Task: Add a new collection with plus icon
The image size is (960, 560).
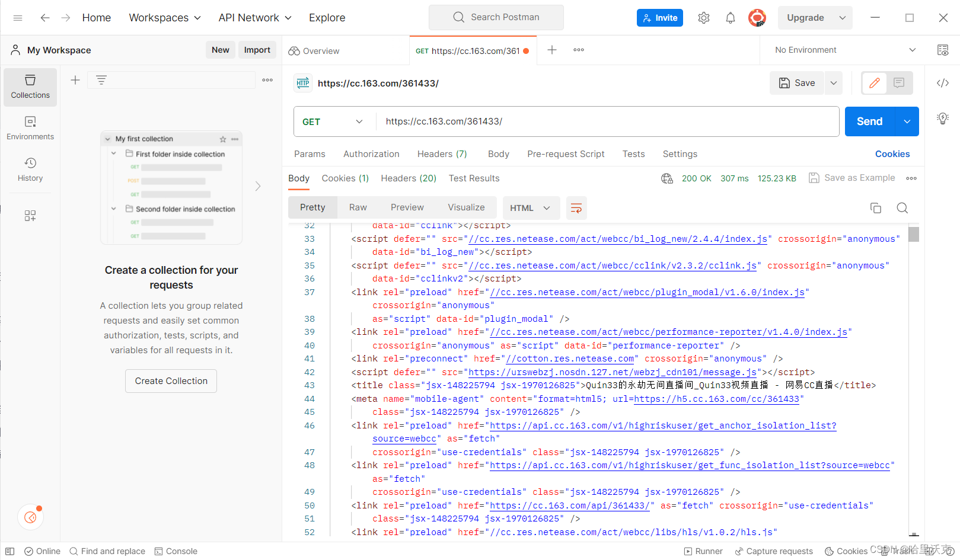Action: click(75, 80)
